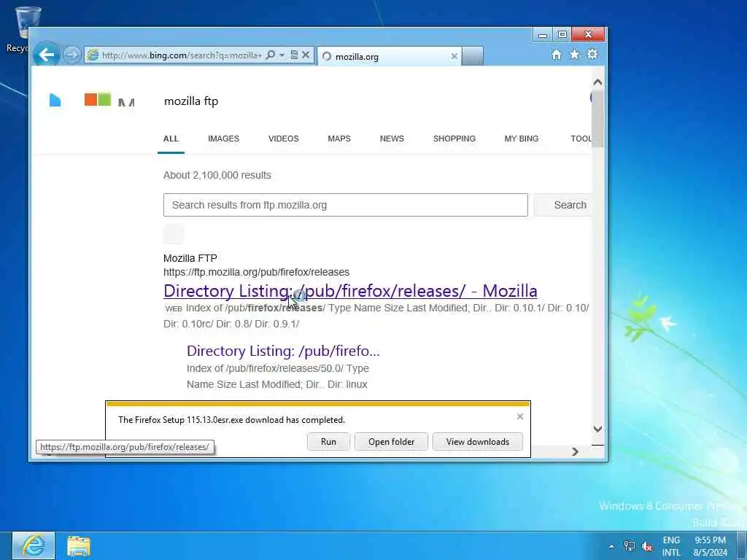
Task: Switch to VIDEOS results
Action: [284, 139]
